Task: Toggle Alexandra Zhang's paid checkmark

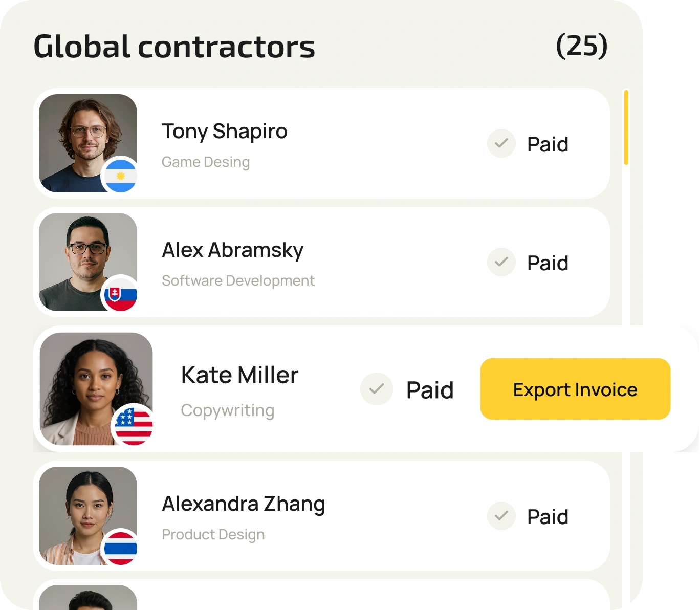Action: pos(501,516)
